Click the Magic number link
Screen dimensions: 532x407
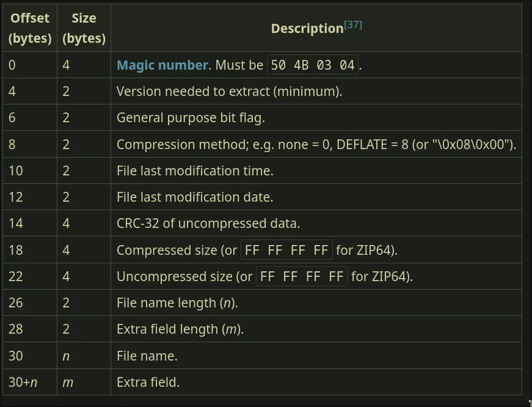click(x=162, y=65)
